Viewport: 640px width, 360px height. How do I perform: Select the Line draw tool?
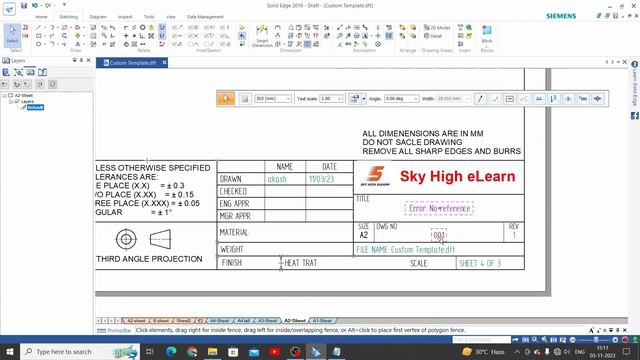click(x=38, y=27)
